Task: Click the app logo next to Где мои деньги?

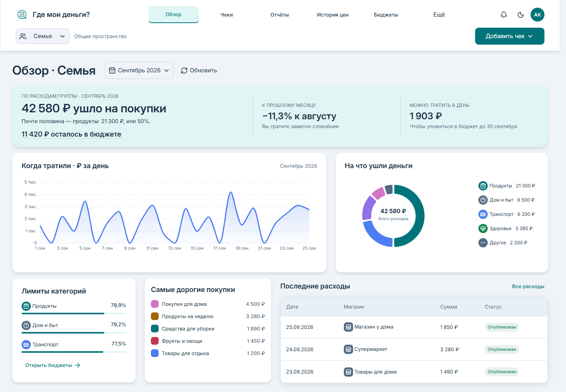Action: coord(22,15)
